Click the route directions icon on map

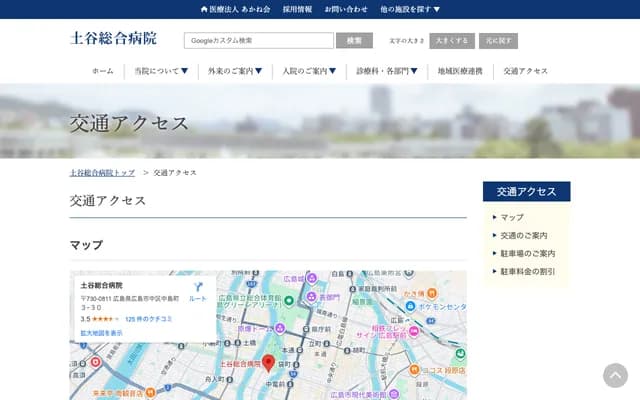click(198, 286)
